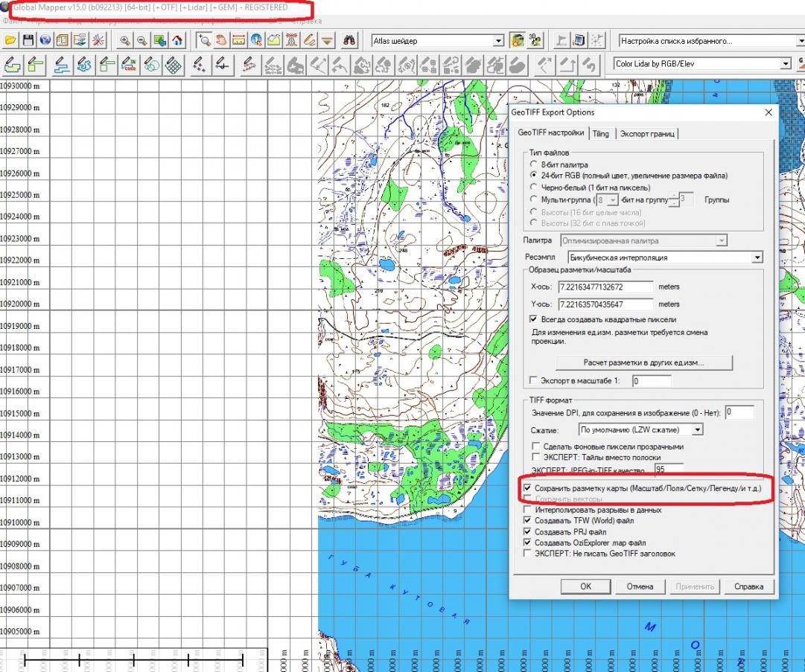This screenshot has height=672, width=805.
Task: Open the Atlas shader dropdown list
Action: tap(498, 41)
